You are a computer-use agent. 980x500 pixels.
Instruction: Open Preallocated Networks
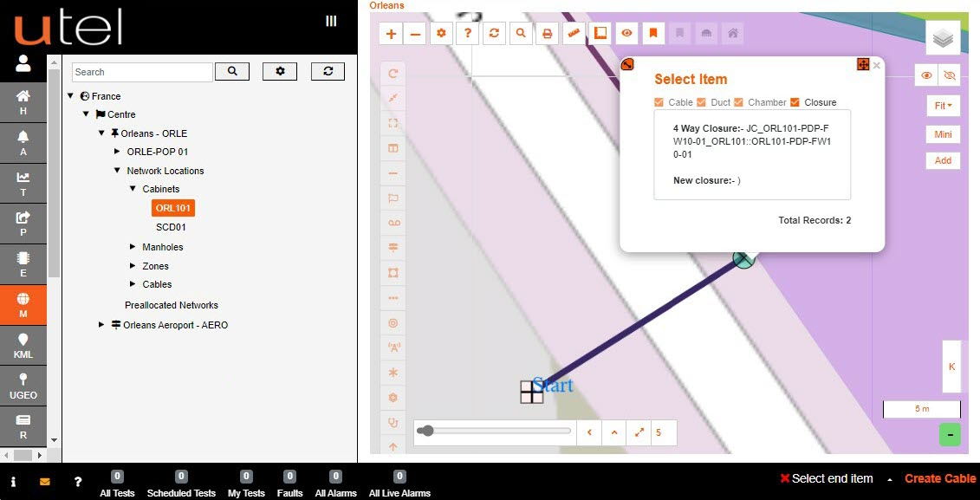tap(172, 305)
